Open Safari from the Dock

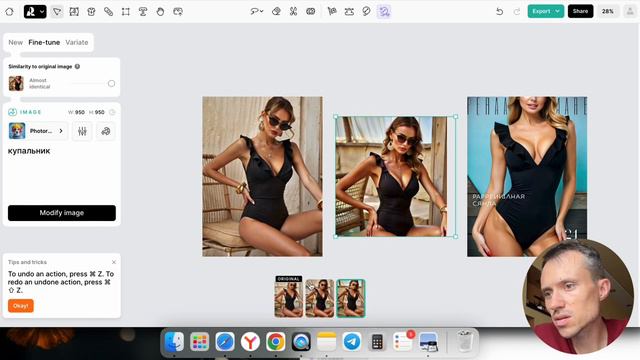click(x=225, y=342)
